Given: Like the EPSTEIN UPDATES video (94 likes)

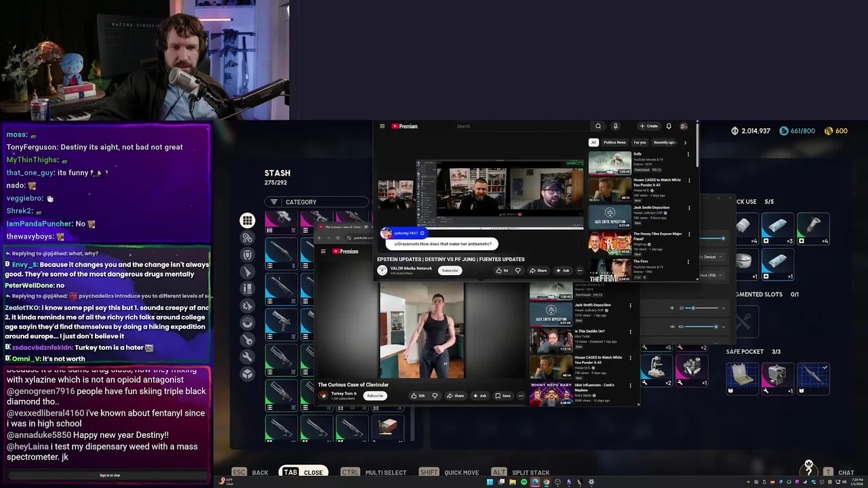Looking at the screenshot, I should (502, 270).
